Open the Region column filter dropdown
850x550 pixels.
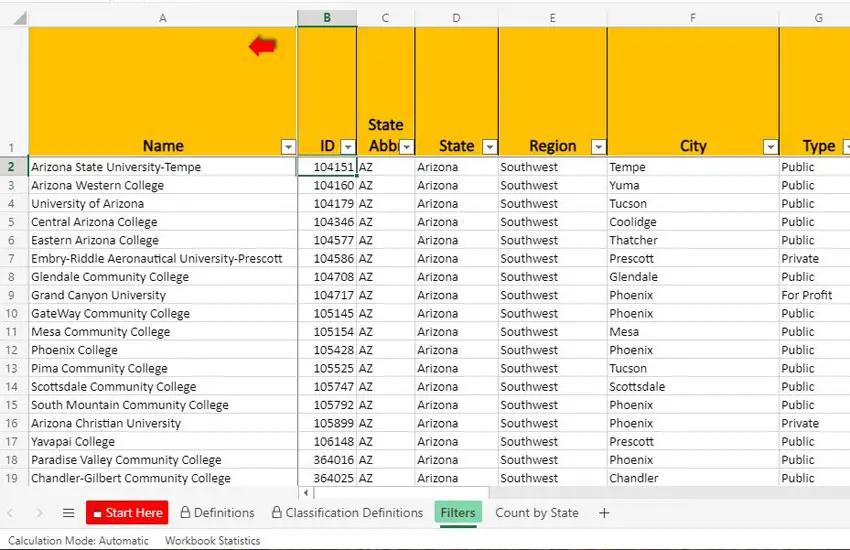tap(598, 146)
